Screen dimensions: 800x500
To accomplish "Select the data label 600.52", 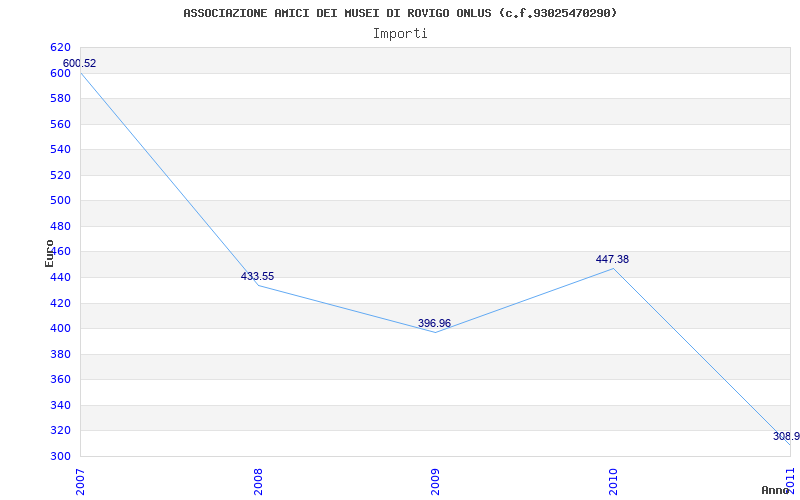I will click(x=79, y=64).
